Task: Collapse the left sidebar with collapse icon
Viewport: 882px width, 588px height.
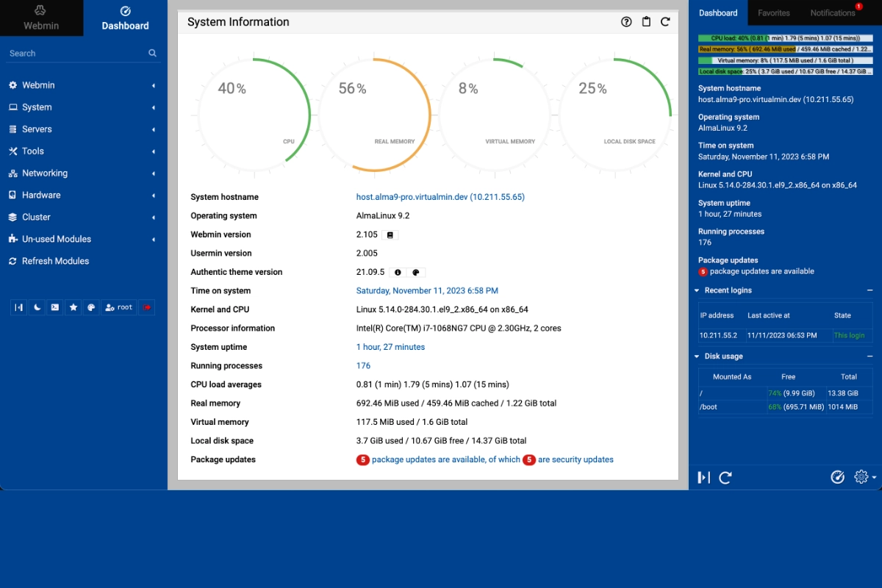Action: [x=18, y=307]
